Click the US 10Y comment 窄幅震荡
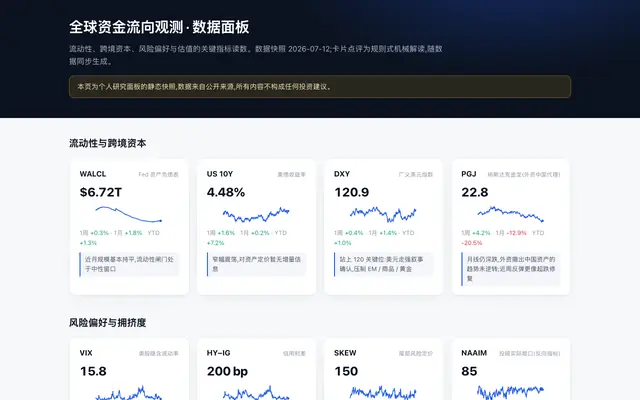The width and height of the screenshot is (640, 400). [x=256, y=264]
